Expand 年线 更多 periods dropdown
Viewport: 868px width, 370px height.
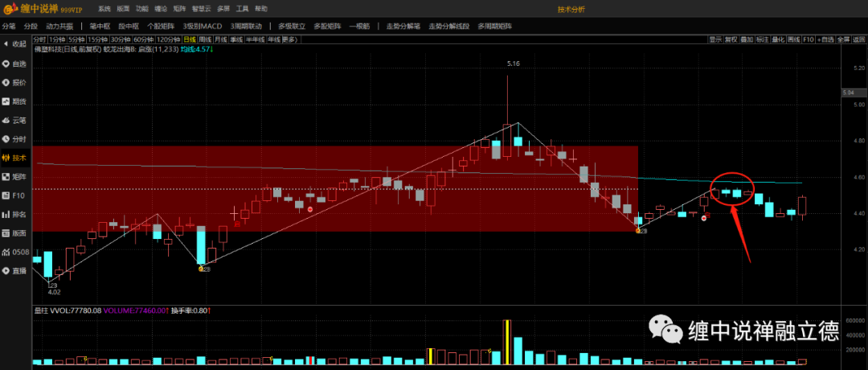click(x=283, y=39)
